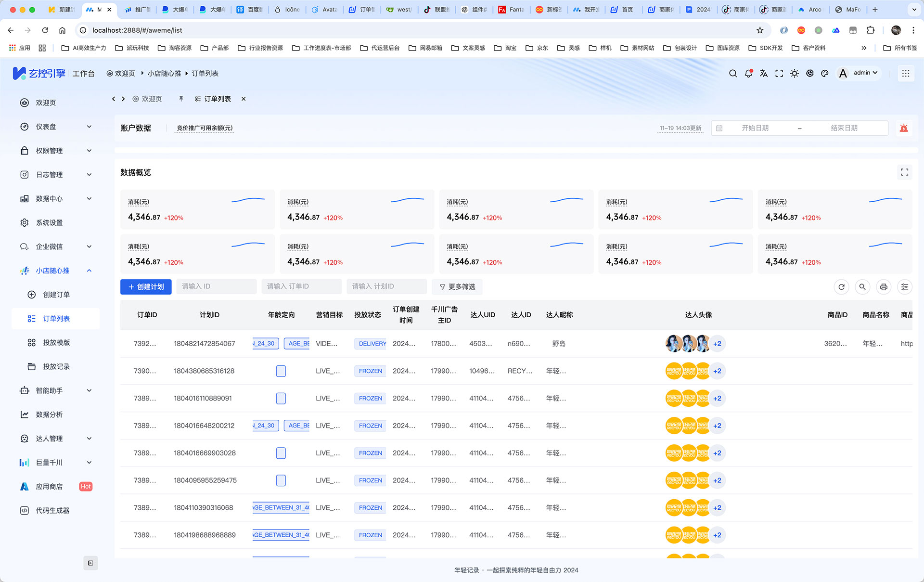The height and width of the screenshot is (582, 924).
Task: Switch to 欢迎页 page tab
Action: [147, 99]
